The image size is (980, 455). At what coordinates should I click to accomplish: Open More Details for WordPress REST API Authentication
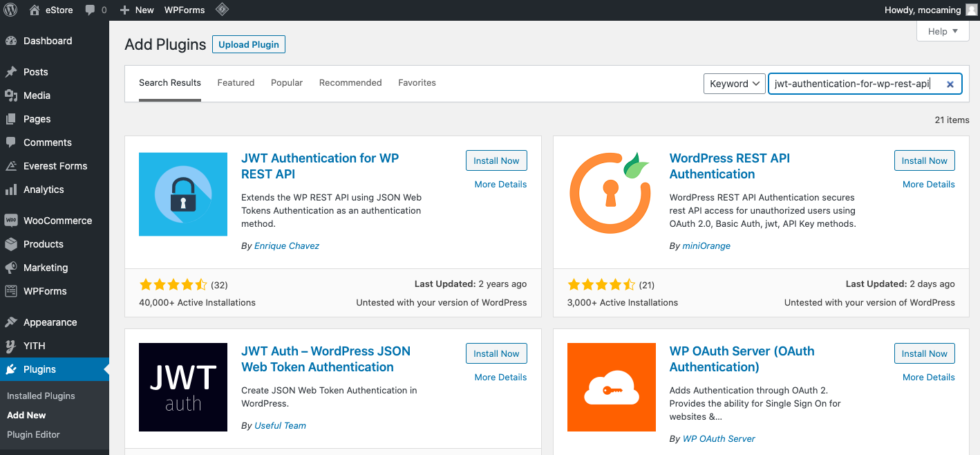(x=929, y=184)
